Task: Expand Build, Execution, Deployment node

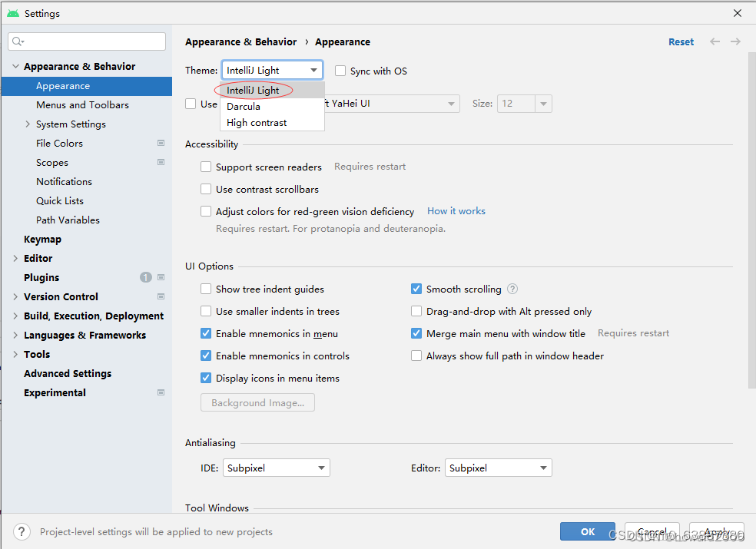Action: tap(15, 316)
